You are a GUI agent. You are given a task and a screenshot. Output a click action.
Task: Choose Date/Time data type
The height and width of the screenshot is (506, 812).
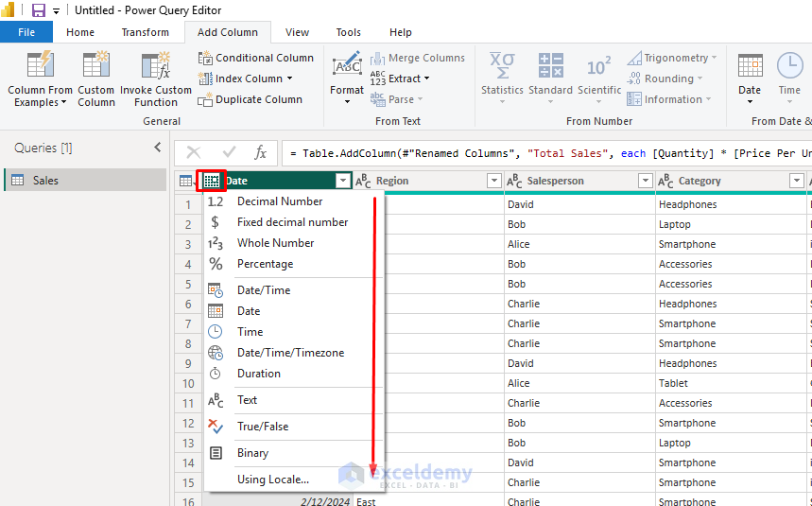[294, 290]
